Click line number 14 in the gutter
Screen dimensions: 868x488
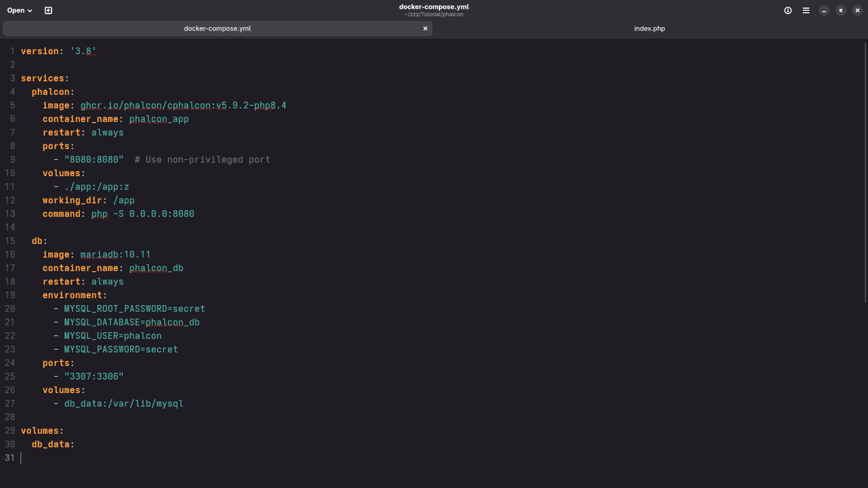pyautogui.click(x=9, y=227)
